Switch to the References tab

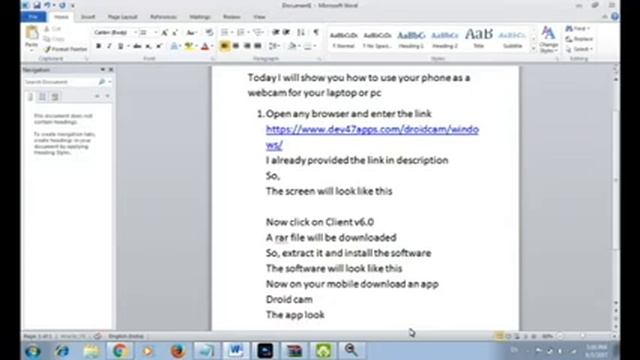pyautogui.click(x=163, y=17)
